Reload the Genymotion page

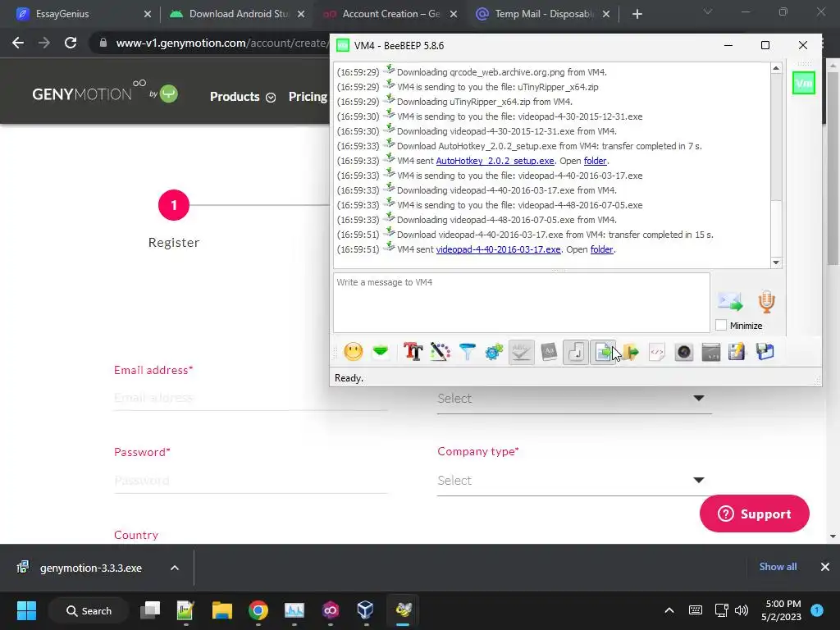[71, 43]
